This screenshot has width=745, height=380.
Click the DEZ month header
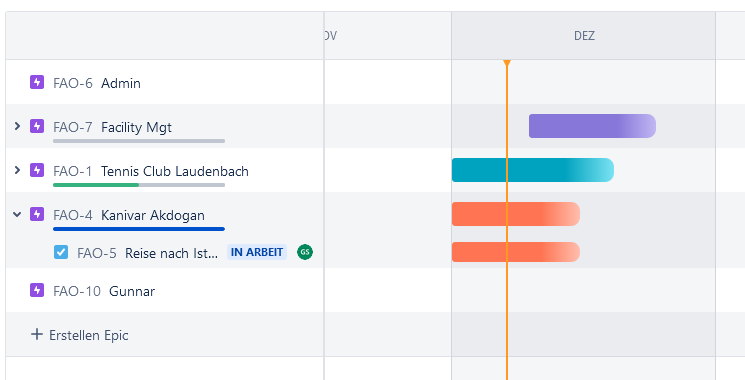click(583, 36)
